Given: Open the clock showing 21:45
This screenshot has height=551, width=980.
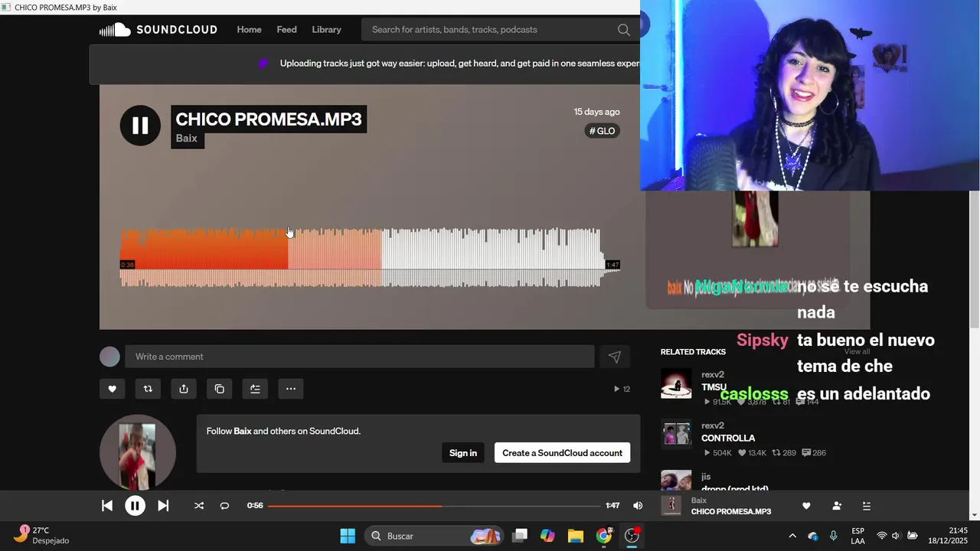Looking at the screenshot, I should pos(948,536).
